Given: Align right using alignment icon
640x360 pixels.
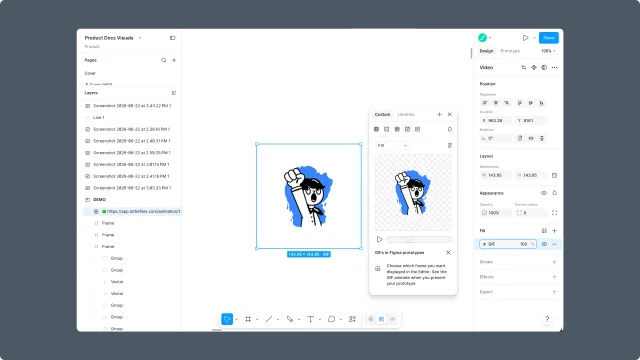Looking at the screenshot, I should coord(507,103).
